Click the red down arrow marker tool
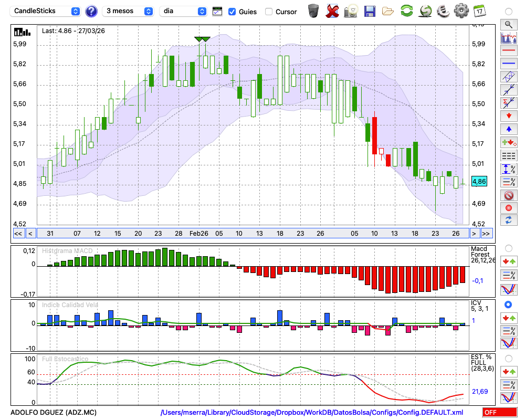Screen dimensions: 525x420 click(x=509, y=116)
